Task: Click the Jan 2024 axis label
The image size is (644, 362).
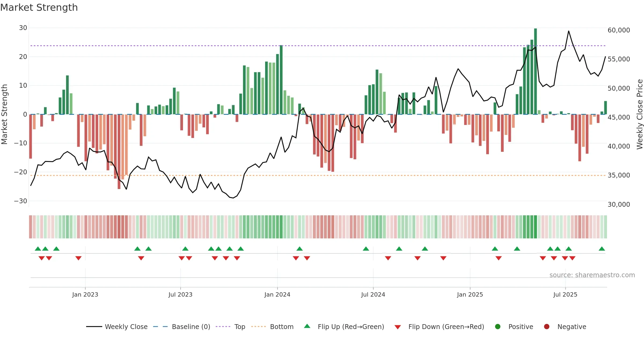Action: pos(277,295)
